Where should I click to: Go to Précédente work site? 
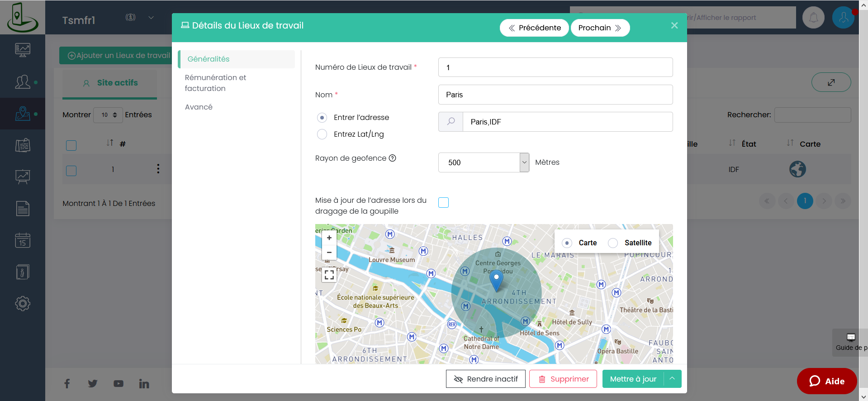click(x=534, y=28)
